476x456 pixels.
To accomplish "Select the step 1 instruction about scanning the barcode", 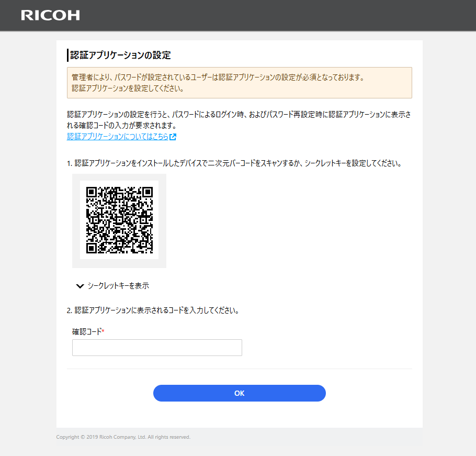I will (x=234, y=163).
